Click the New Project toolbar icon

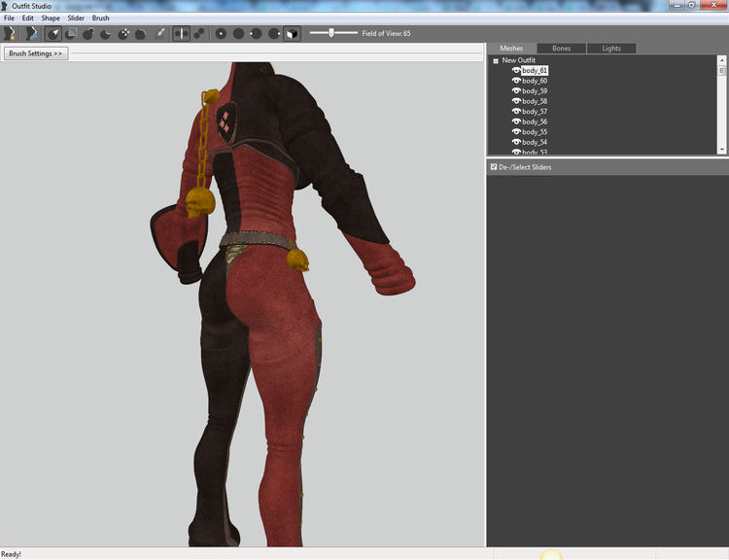[x=10, y=33]
